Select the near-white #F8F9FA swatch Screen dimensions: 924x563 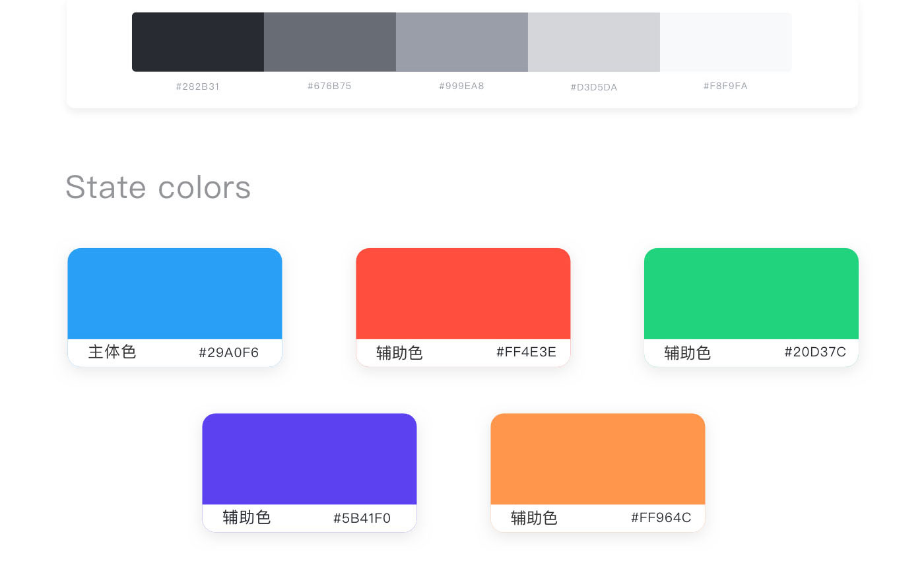pos(726,42)
